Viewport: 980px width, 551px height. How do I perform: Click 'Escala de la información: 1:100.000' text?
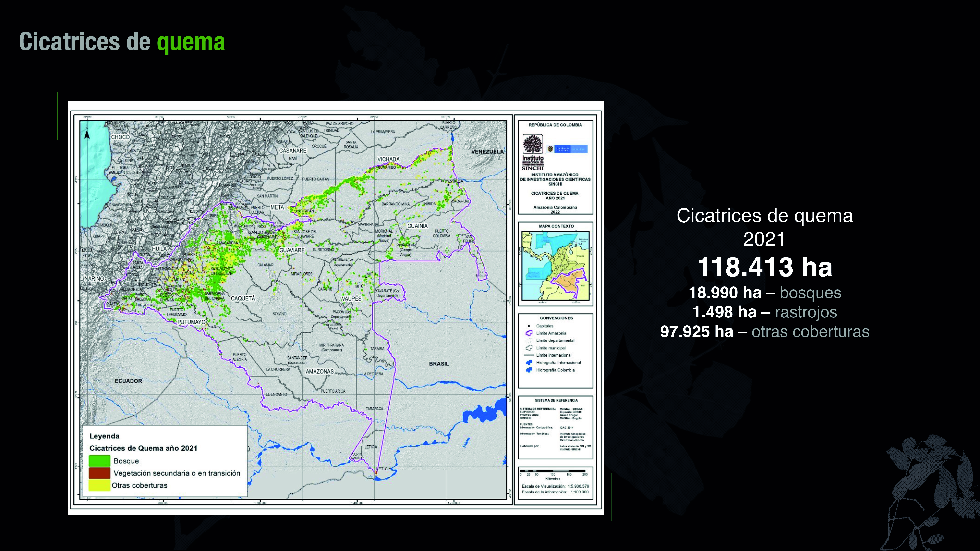tap(555, 492)
